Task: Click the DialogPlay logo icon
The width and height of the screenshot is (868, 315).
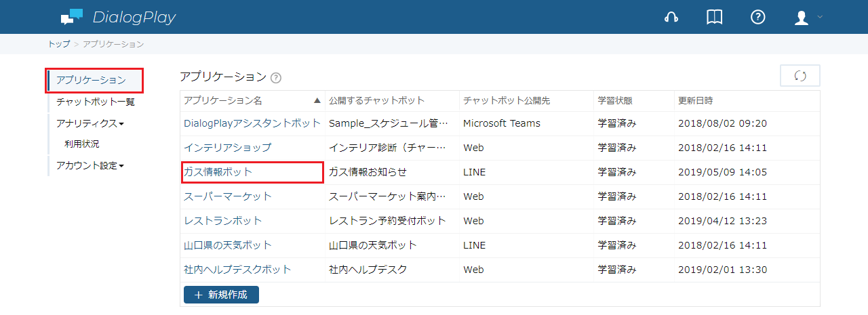Action: [71, 17]
